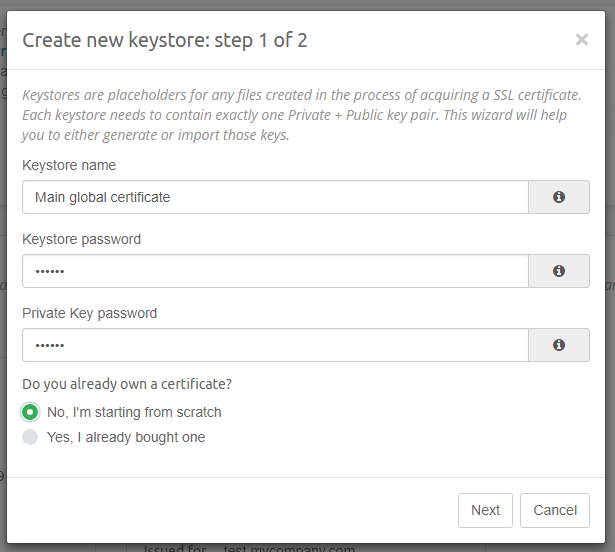This screenshot has width=615, height=552.
Task: Select the "No, I'm starting from scratch" radio button
Action: 31,412
